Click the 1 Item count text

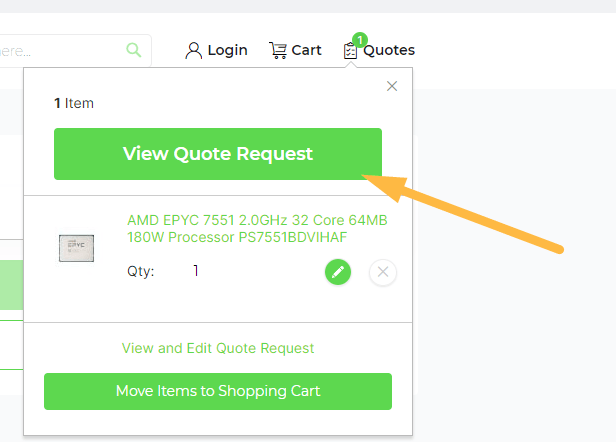[74, 103]
